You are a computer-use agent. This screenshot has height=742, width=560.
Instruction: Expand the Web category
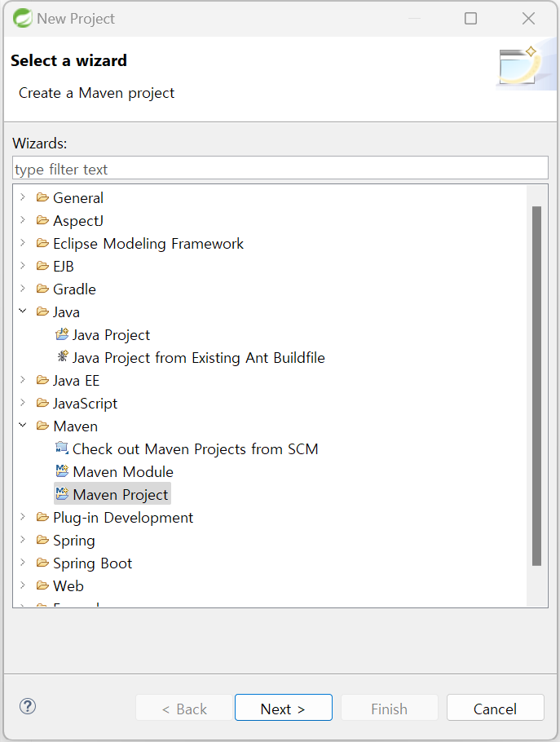pyautogui.click(x=22, y=585)
